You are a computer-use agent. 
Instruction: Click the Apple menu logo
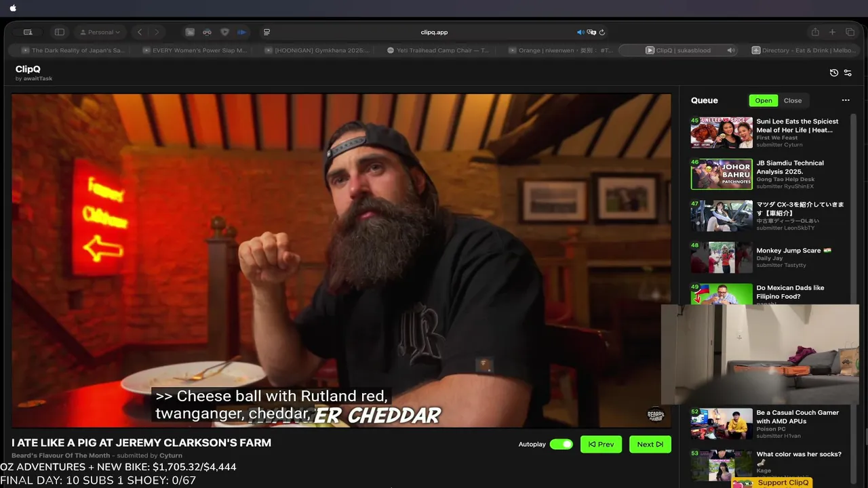[13, 8]
